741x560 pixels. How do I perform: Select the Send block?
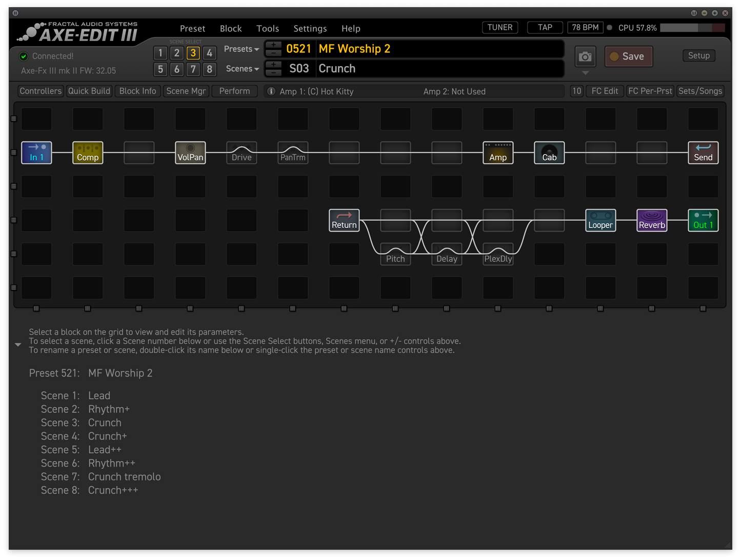[x=703, y=153]
